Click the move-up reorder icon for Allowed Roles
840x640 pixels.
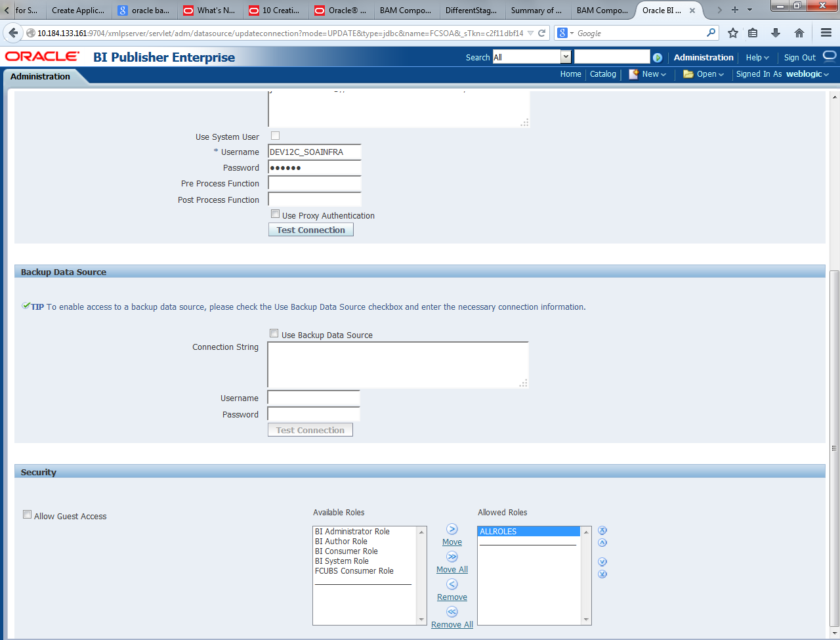pyautogui.click(x=602, y=543)
